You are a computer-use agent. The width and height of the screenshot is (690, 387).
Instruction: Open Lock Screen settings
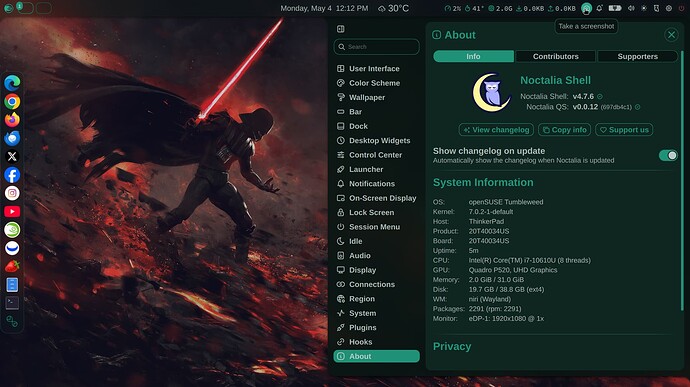point(376,212)
